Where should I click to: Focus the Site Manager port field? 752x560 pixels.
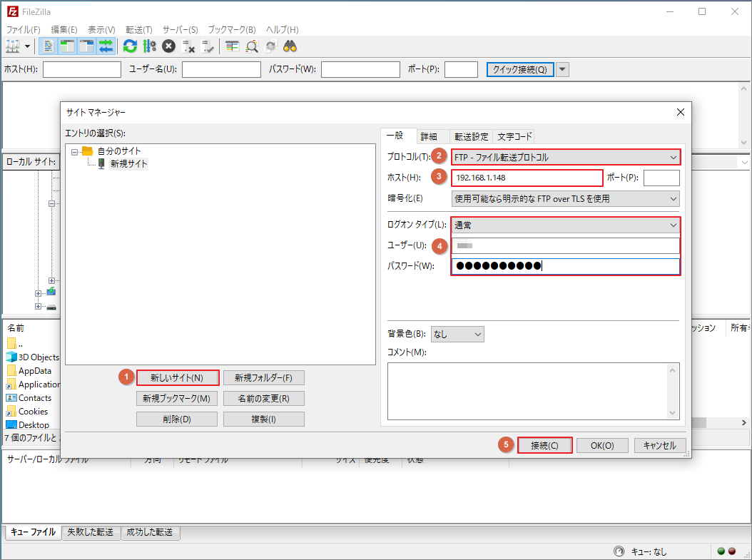click(661, 178)
